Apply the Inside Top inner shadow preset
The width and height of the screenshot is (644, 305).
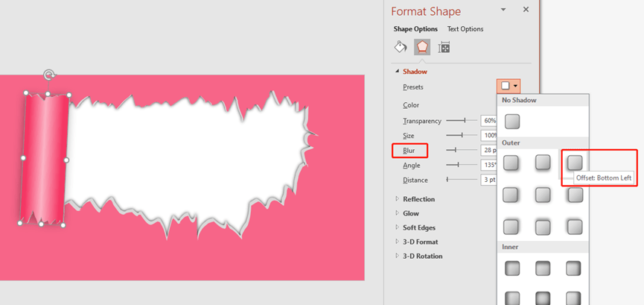click(543, 268)
